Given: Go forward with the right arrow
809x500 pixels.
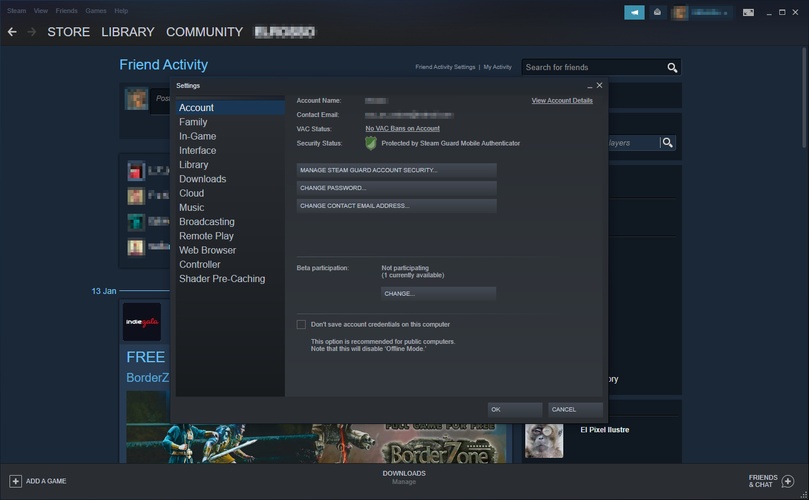Looking at the screenshot, I should (31, 32).
